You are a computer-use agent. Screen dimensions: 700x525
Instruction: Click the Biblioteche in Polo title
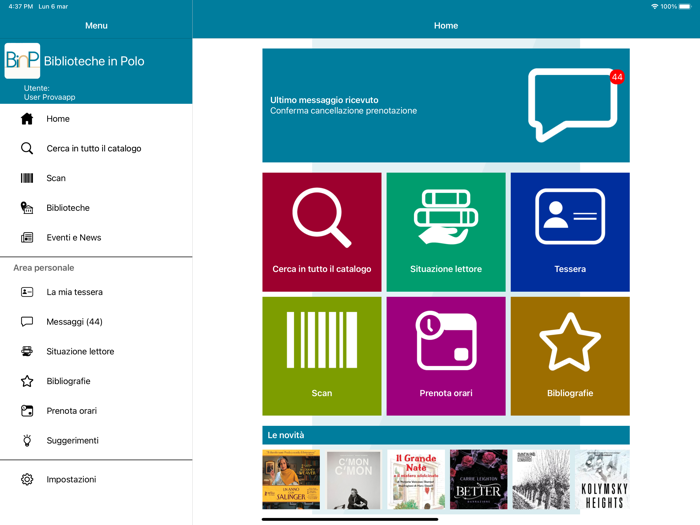pos(94,61)
